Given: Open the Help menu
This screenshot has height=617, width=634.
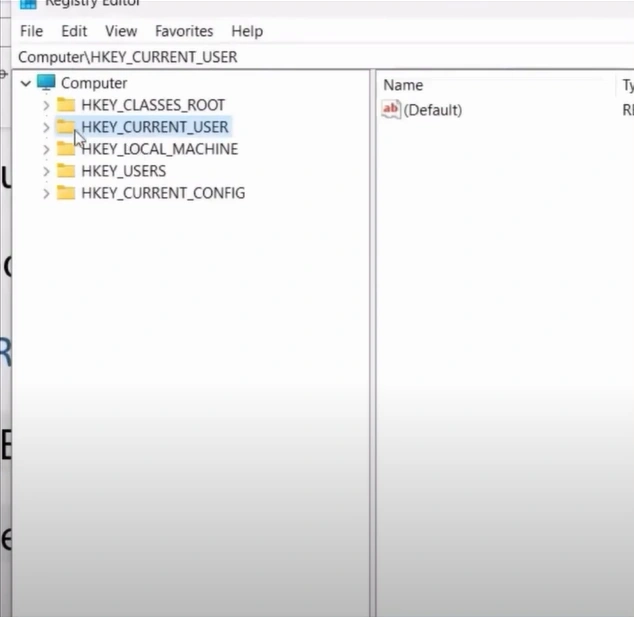Looking at the screenshot, I should click(247, 31).
